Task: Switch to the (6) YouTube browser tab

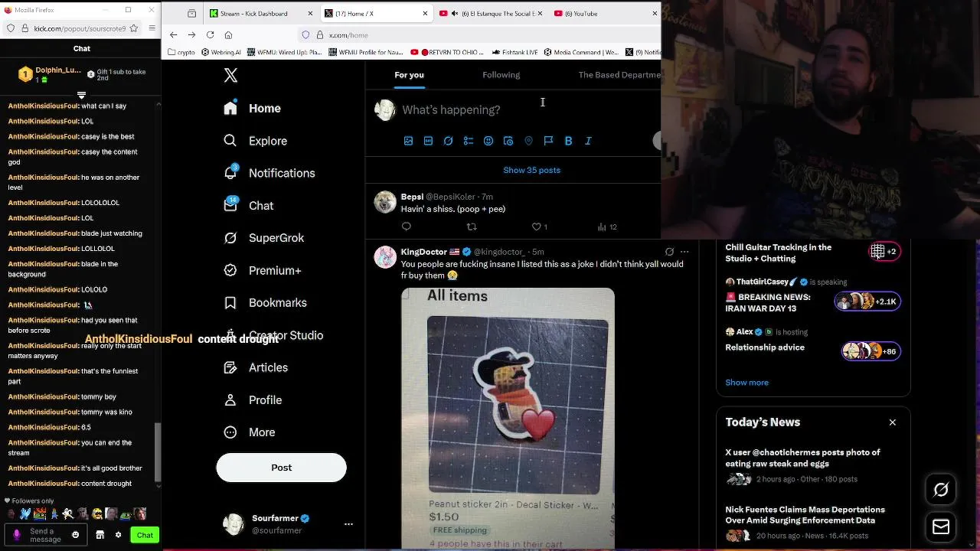Action: 605,14
